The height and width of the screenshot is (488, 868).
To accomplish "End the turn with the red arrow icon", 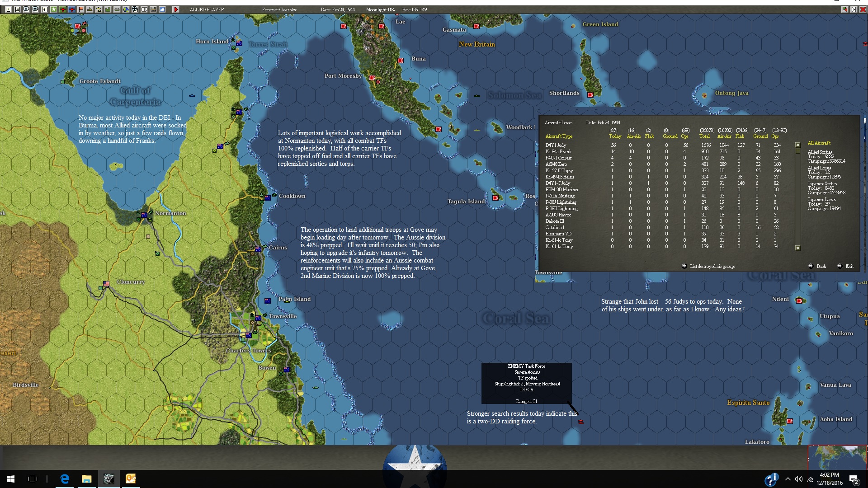I will 176,9.
